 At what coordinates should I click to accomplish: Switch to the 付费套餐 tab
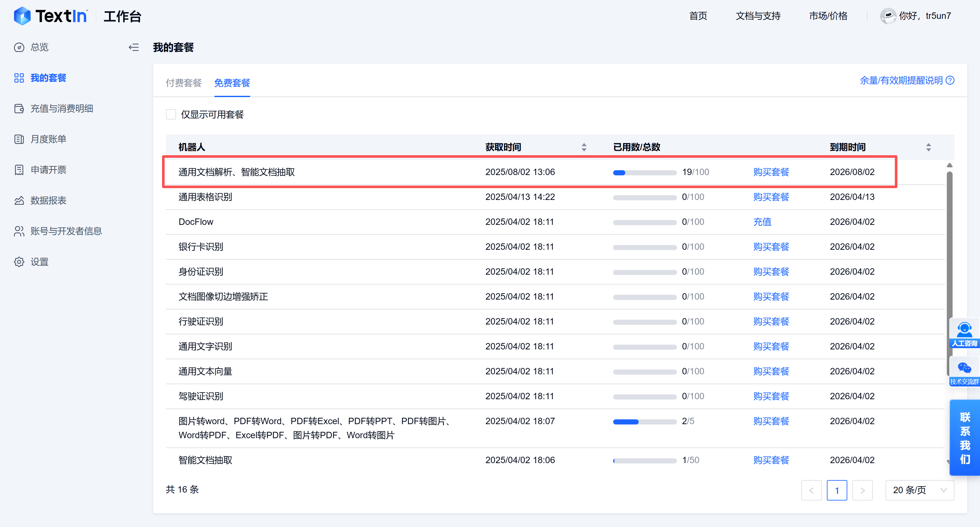click(x=183, y=83)
